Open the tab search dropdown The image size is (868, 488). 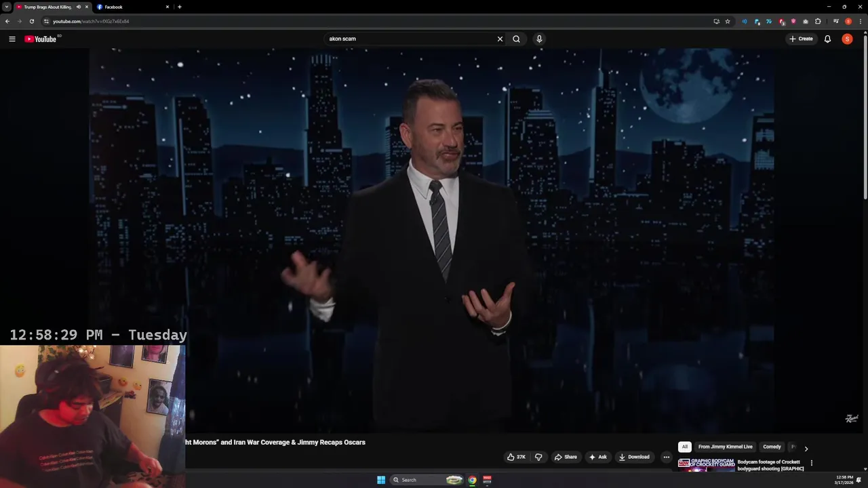[7, 7]
